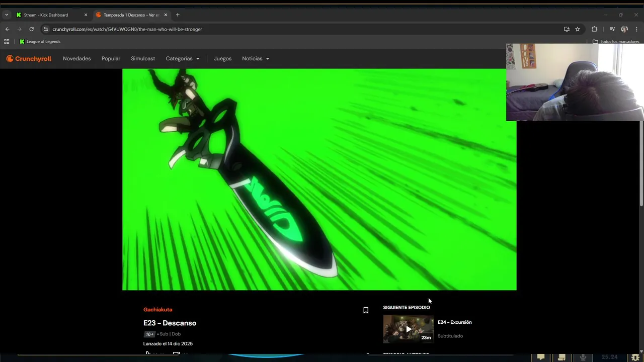Play the E24 Excursión thumbnail

(x=408, y=329)
